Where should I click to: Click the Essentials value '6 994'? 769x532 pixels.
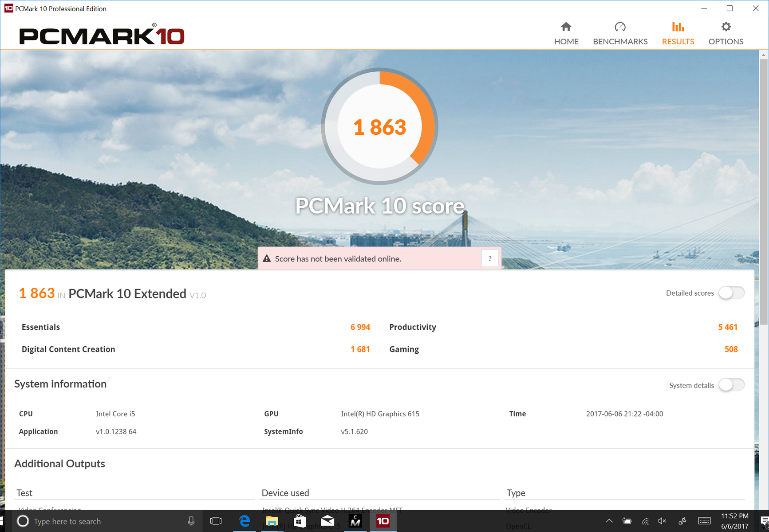(x=360, y=327)
